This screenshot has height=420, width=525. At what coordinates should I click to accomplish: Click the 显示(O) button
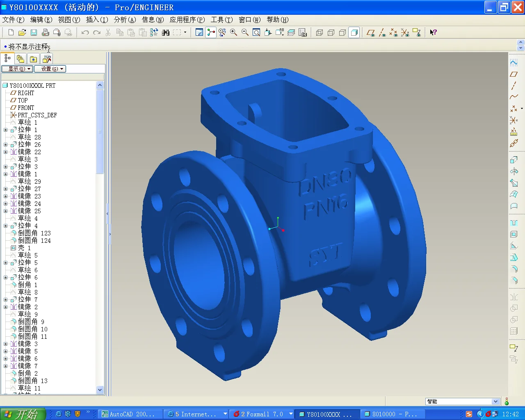tap(17, 69)
